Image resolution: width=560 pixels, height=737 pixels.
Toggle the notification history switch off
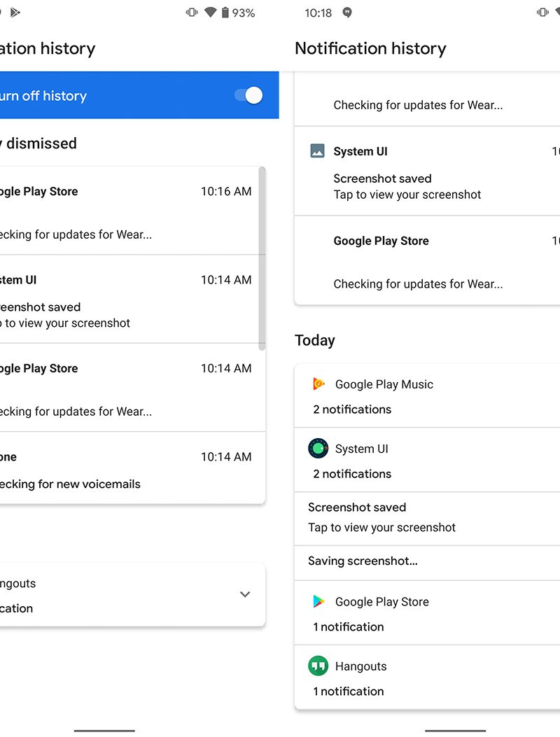pos(248,95)
